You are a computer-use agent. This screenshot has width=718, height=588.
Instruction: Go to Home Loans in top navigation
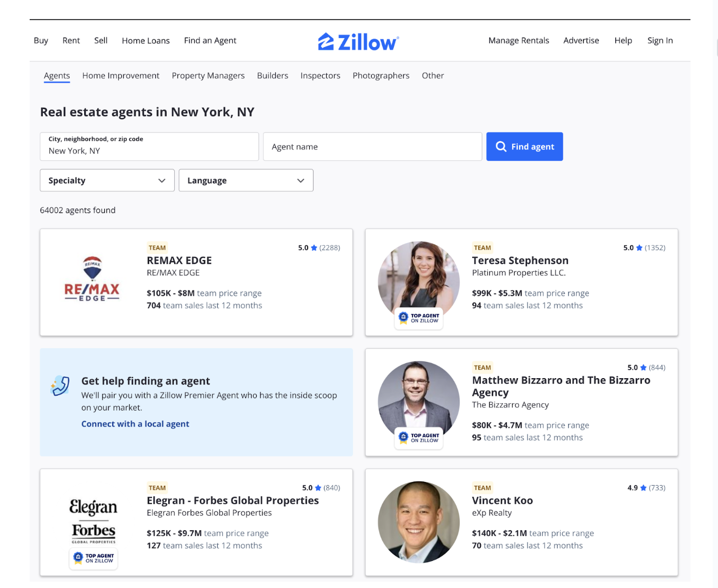[x=146, y=41]
